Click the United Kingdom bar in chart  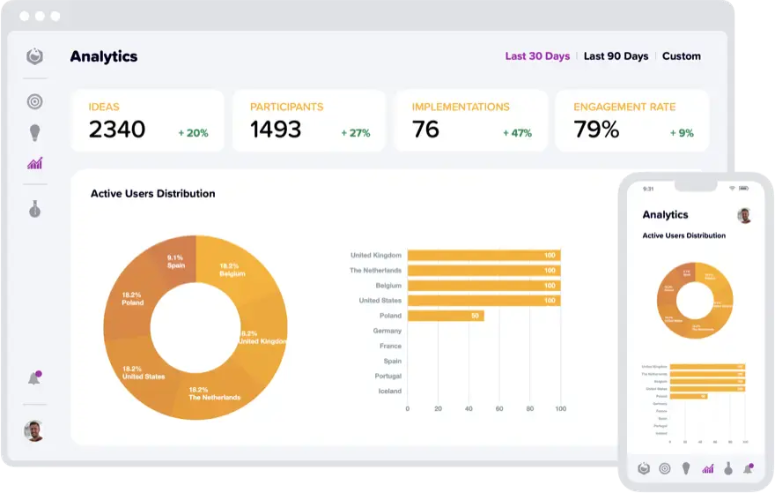484,255
